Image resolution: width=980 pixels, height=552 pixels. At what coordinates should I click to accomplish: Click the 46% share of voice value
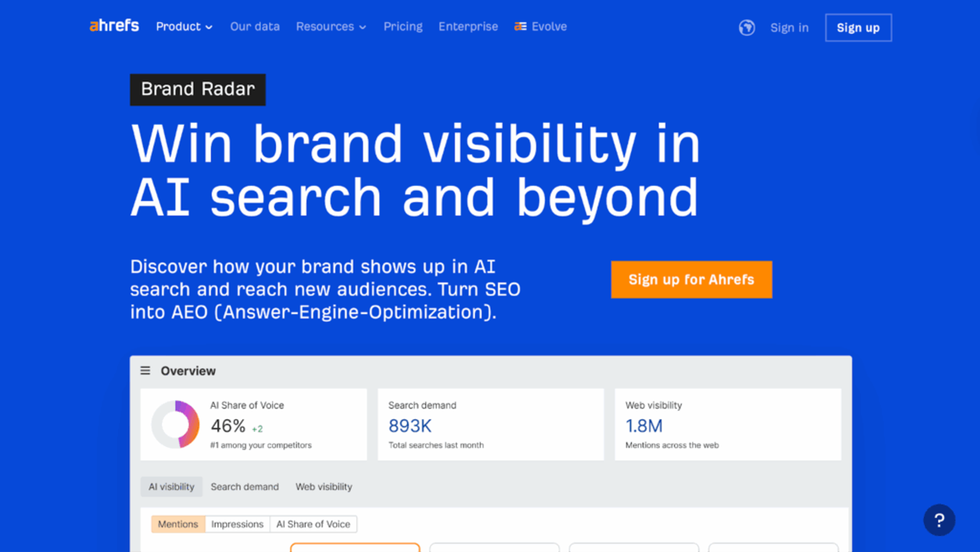[228, 425]
